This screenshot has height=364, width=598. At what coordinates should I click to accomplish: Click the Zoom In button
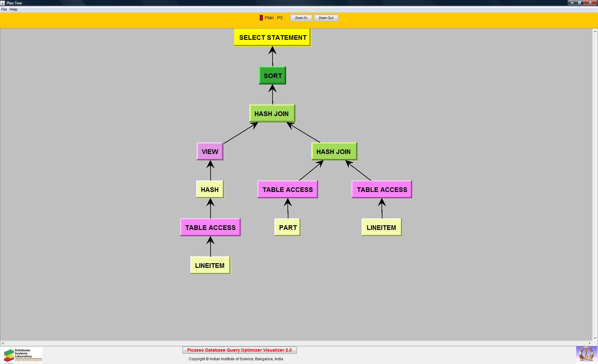click(x=301, y=18)
